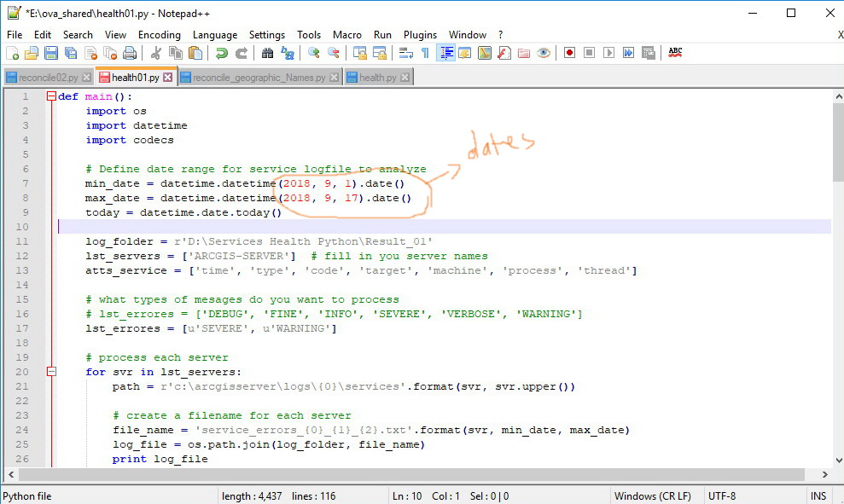Open the ? help menu

click(x=501, y=35)
